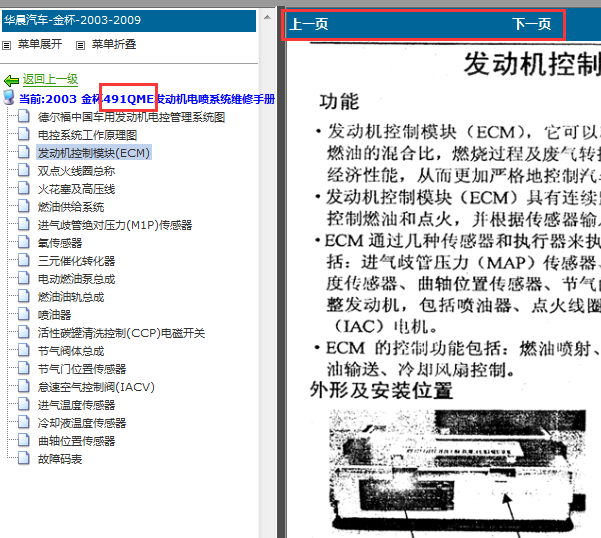Screen dimensions: 601x538
Task: Click document icon beside 电动燃油泵总成
Action: (24, 278)
